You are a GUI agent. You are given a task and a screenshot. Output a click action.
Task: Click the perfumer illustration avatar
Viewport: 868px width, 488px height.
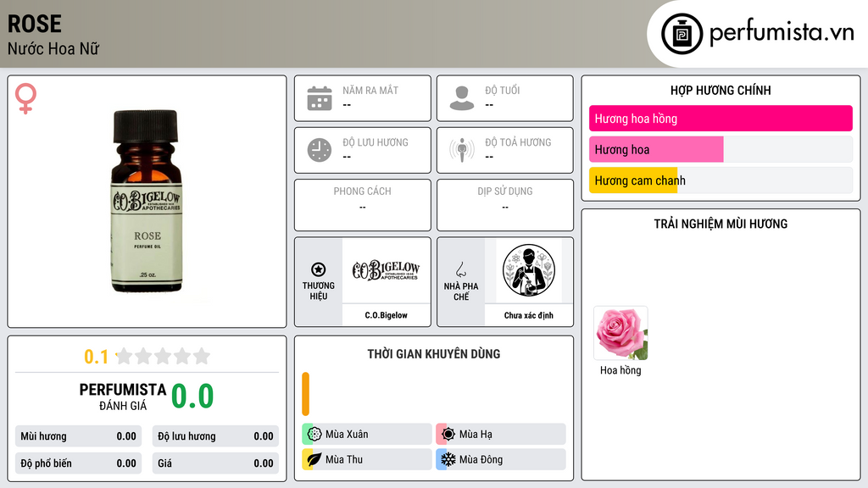tap(529, 270)
